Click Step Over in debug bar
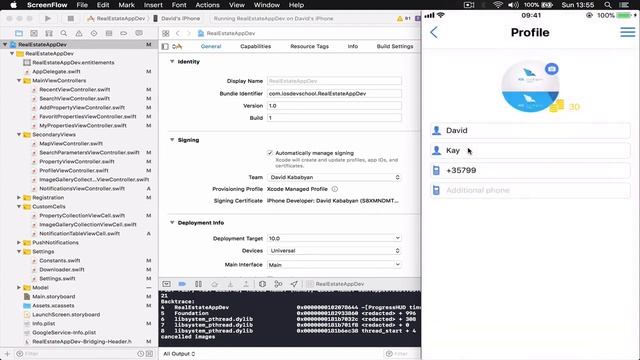This screenshot has width=640, height=360. click(214, 284)
